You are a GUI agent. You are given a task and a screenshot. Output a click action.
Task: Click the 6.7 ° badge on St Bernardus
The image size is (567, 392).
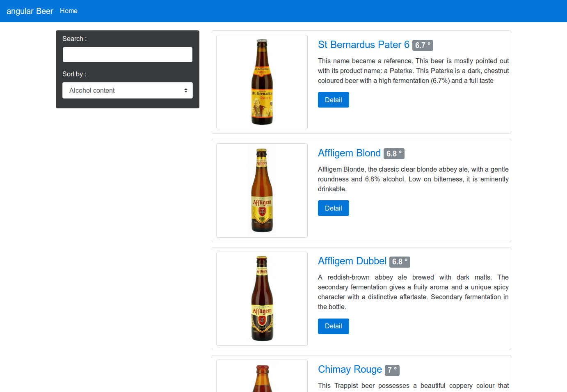coord(423,45)
